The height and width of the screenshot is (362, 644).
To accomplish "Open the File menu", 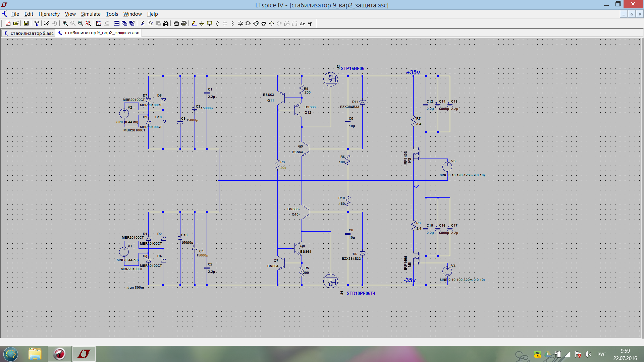I will pos(15,14).
